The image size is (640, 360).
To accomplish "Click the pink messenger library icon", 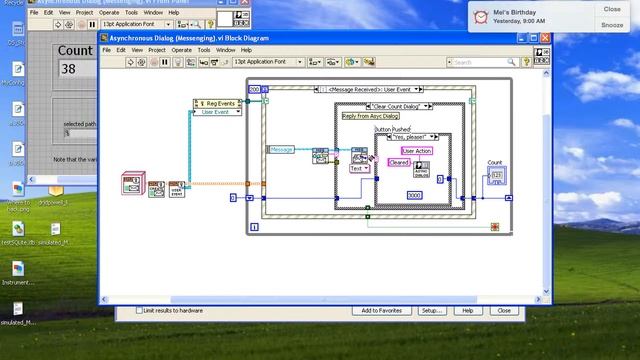I will pos(133,183).
